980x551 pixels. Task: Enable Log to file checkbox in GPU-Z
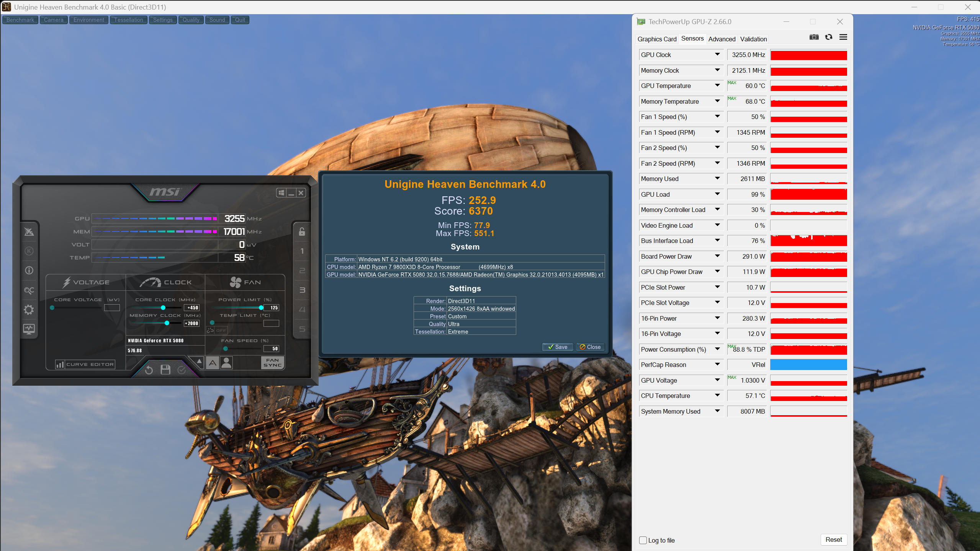pos(643,540)
